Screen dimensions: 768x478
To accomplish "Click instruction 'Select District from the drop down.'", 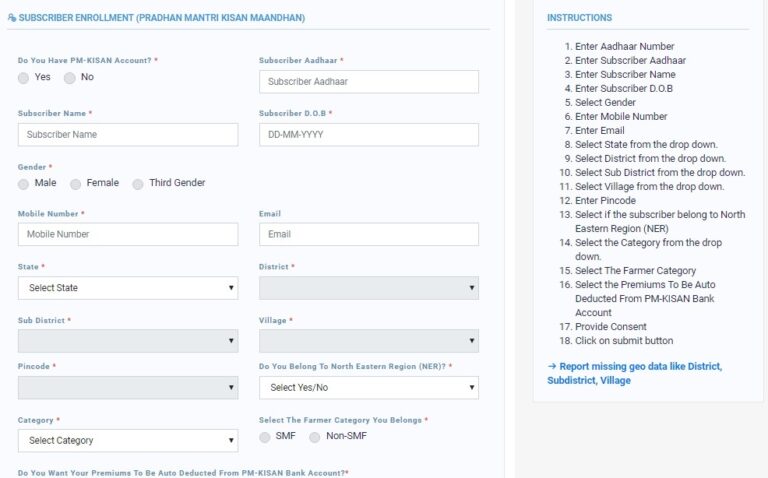I will (650, 159).
